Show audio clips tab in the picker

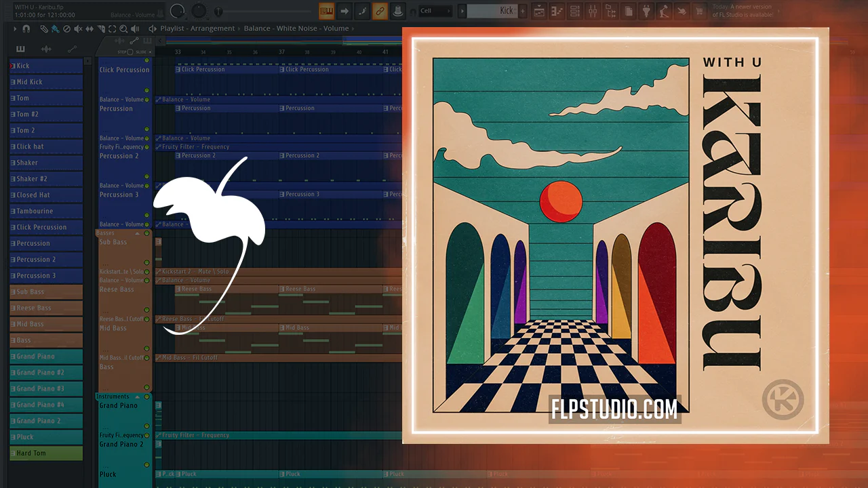(46, 49)
